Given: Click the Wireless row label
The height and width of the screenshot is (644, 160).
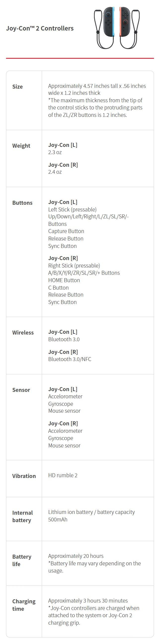Looking at the screenshot, I should [23, 333].
